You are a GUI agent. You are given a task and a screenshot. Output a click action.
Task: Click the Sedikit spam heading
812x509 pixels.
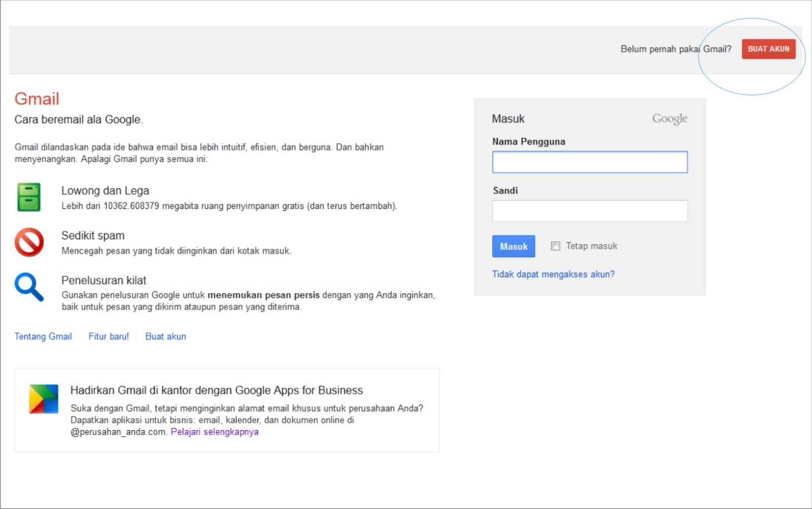(x=93, y=235)
